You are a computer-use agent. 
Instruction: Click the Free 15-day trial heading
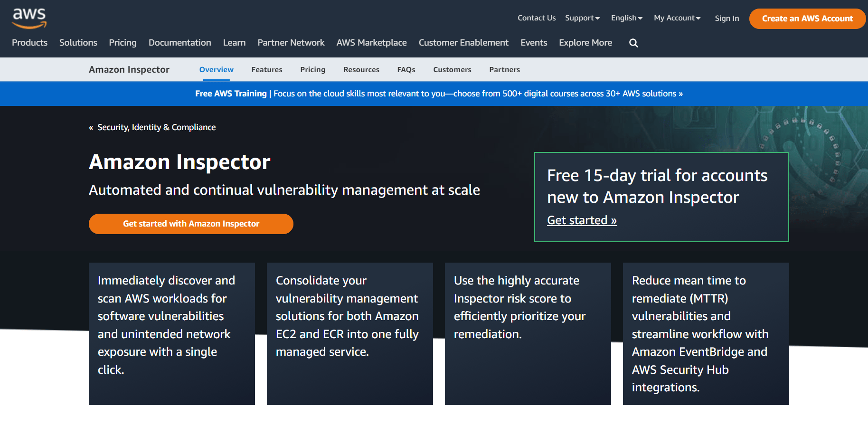(657, 186)
